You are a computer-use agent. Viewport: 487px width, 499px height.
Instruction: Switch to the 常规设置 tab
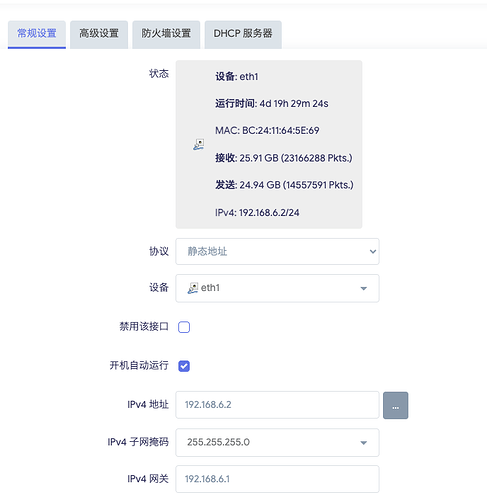pos(37,34)
